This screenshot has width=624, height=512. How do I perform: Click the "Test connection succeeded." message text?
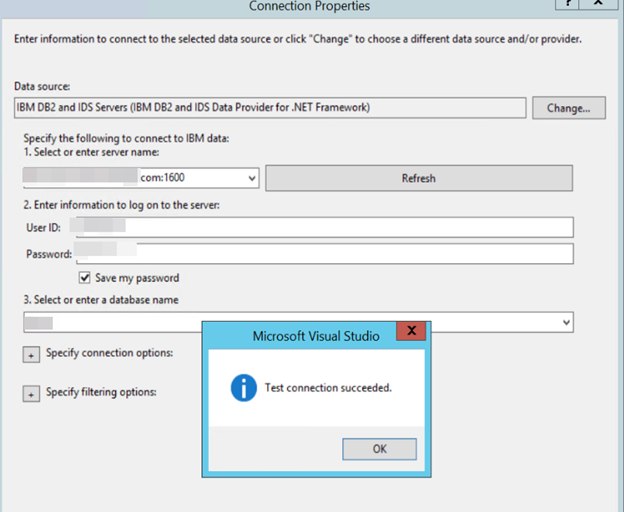(327, 388)
